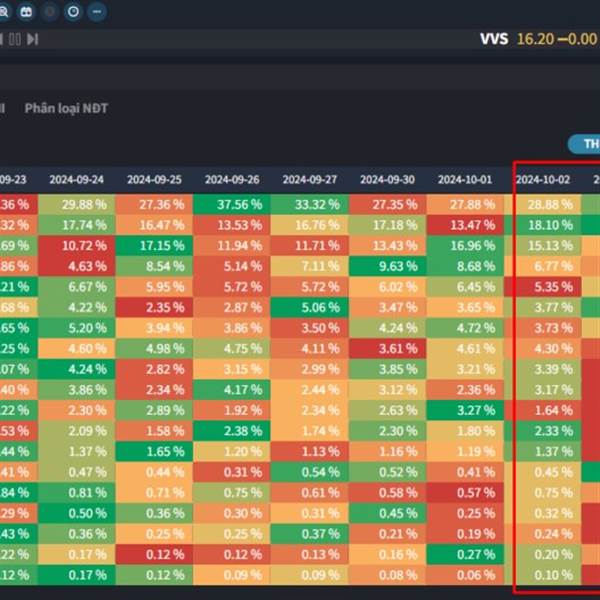Select the 2024-10-01 column header

click(465, 179)
